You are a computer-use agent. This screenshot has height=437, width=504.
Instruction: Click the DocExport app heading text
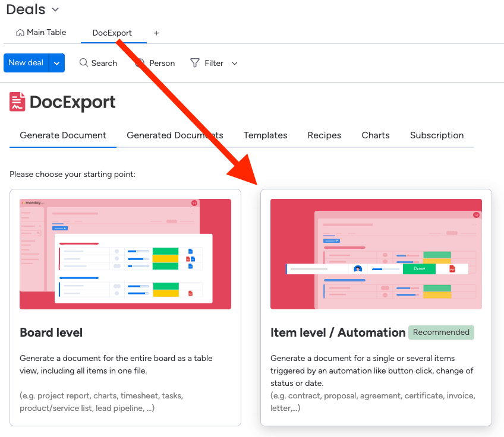coord(73,103)
